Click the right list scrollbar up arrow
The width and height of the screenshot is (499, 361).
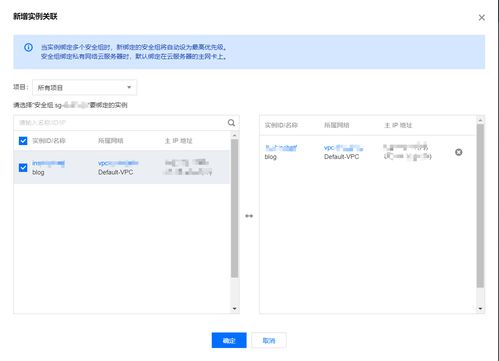coord(480,120)
